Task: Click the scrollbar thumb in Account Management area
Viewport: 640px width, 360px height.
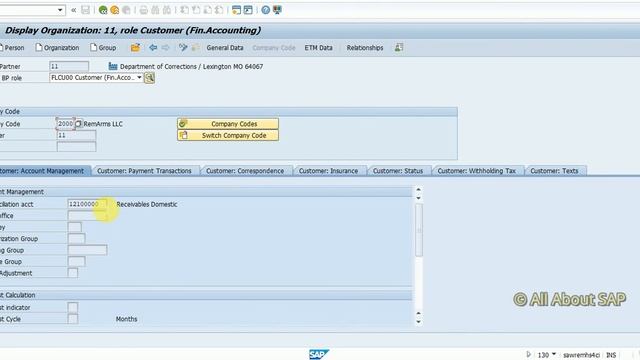Action: pyautogui.click(x=418, y=230)
